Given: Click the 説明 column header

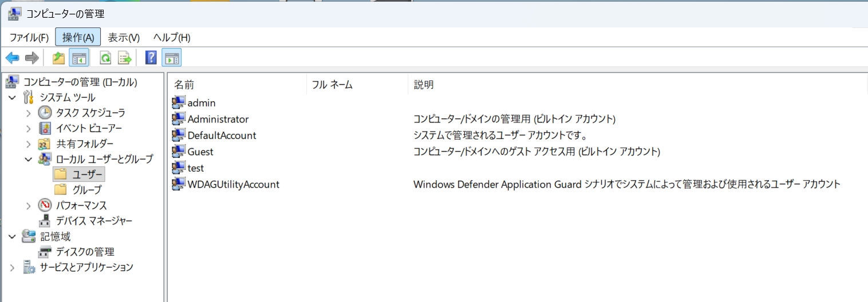Looking at the screenshot, I should point(424,85).
